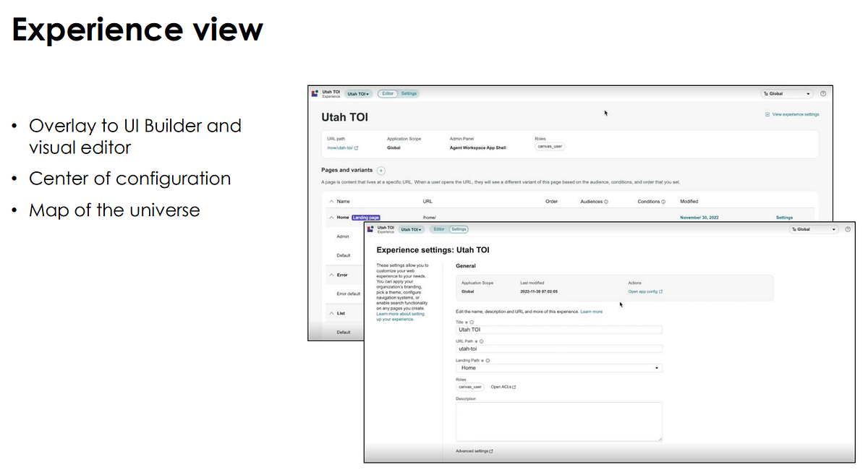This screenshot has width=868, height=470.
Task: Click the info icon beside Landing Path
Action: pos(488,361)
